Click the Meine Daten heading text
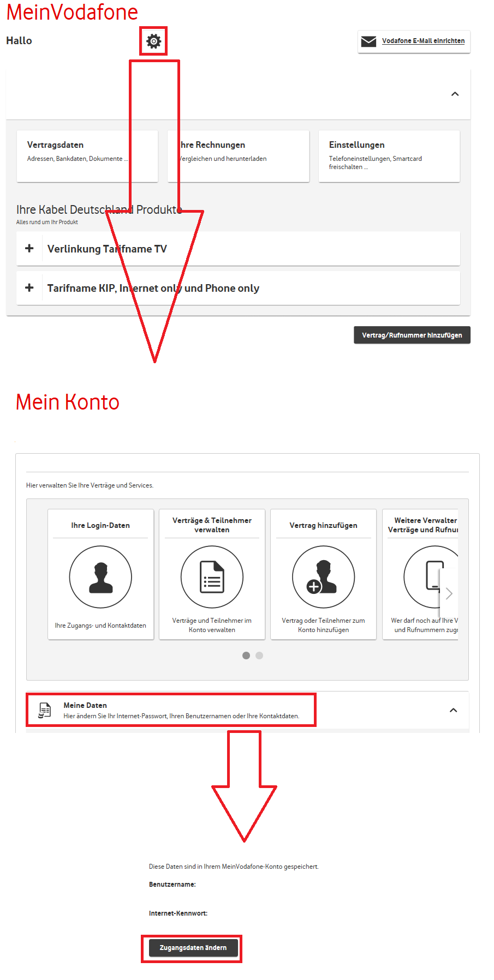Image resolution: width=494 pixels, height=980 pixels. click(x=85, y=705)
